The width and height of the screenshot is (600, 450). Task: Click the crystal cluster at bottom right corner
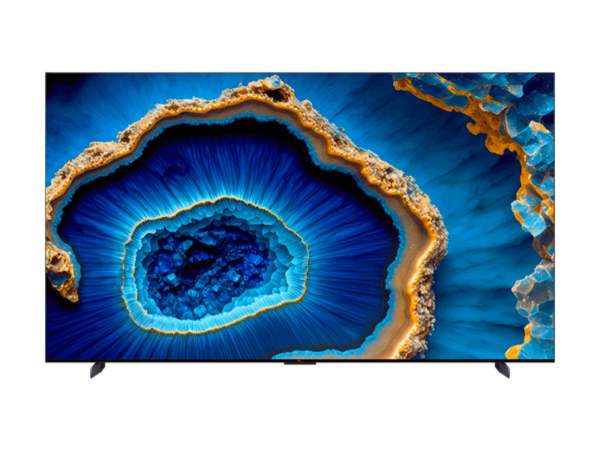tap(530, 320)
